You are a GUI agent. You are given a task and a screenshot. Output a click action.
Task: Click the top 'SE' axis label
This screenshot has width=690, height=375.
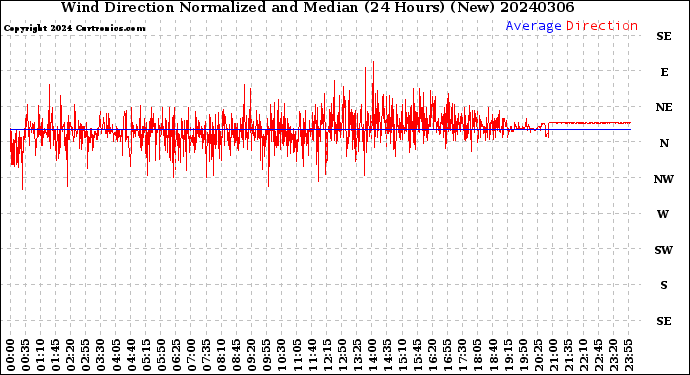664,37
